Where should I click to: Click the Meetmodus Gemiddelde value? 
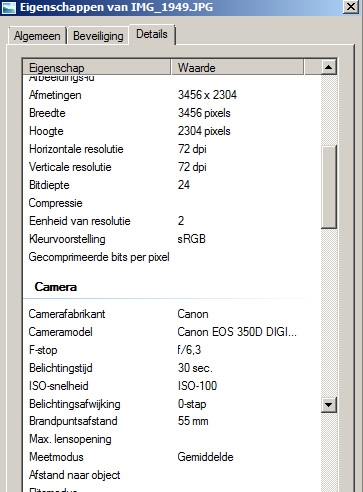click(x=205, y=457)
